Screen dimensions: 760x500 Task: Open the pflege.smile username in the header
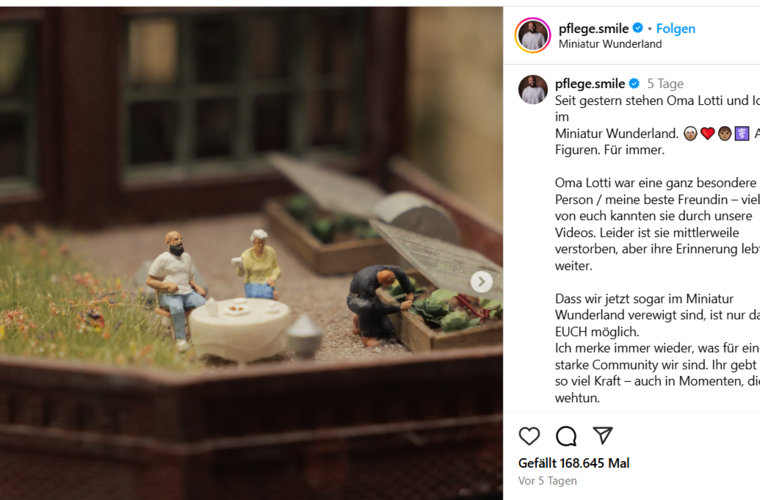click(x=593, y=29)
